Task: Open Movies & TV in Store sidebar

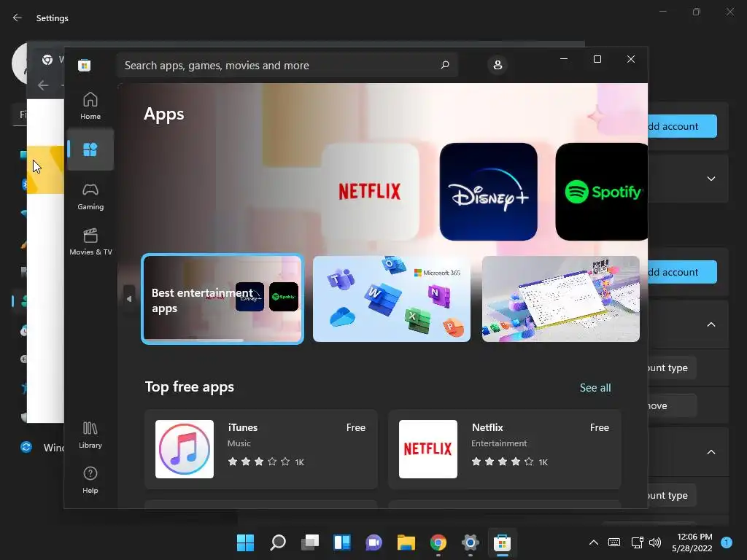Action: click(x=90, y=242)
